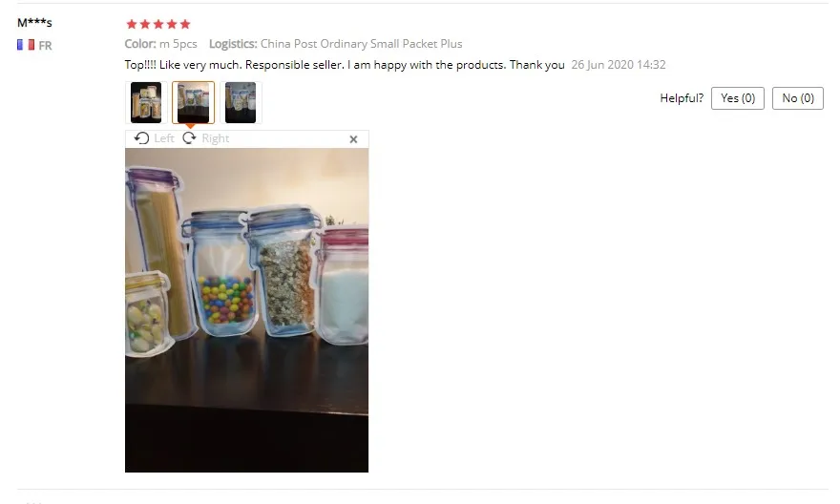Click the French flag icon
Viewport: 840px width, 504px height.
pyautogui.click(x=26, y=45)
